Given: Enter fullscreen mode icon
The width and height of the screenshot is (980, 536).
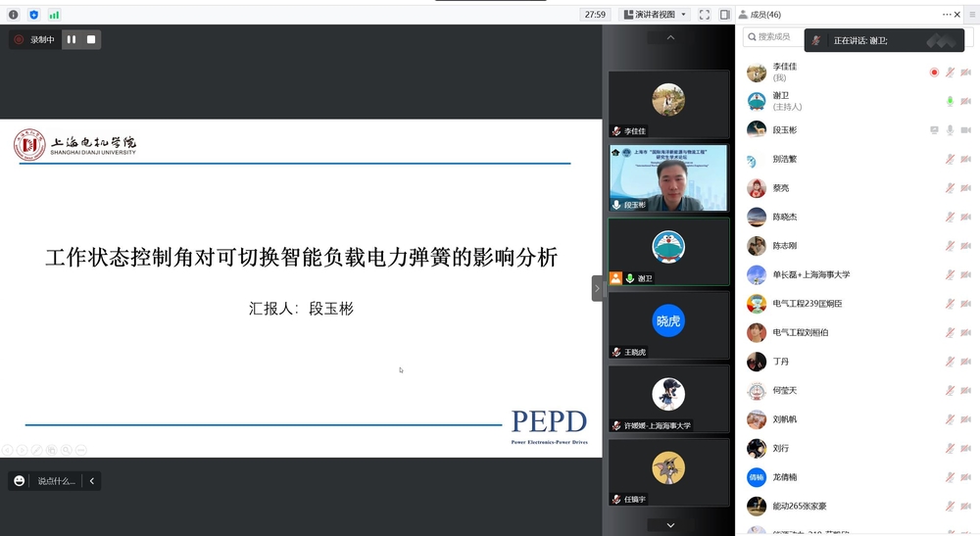Looking at the screenshot, I should 704,15.
